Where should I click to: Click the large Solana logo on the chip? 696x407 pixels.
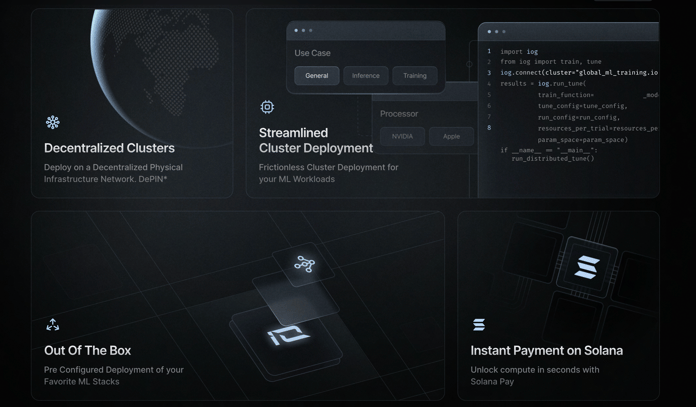[587, 267]
